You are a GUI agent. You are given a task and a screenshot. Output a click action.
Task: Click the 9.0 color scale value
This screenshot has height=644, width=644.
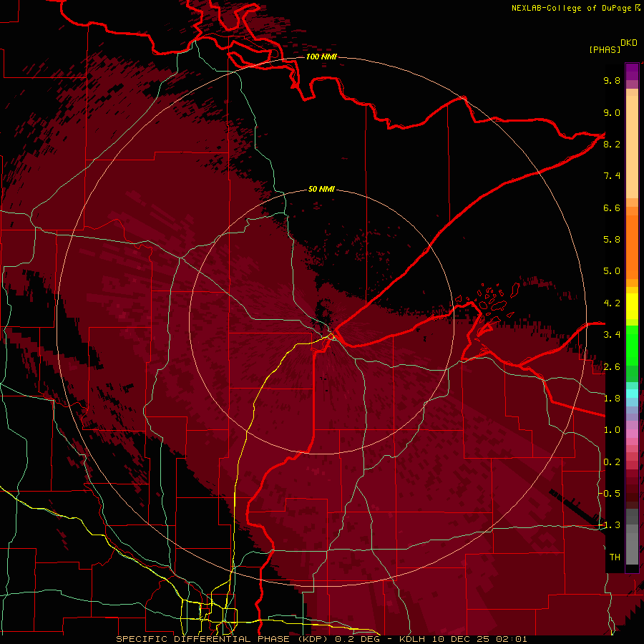pos(612,113)
